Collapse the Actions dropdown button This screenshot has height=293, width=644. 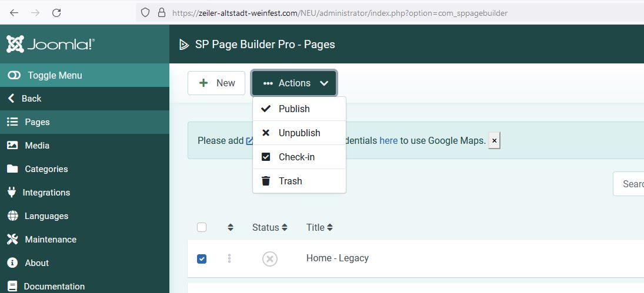[x=294, y=83]
